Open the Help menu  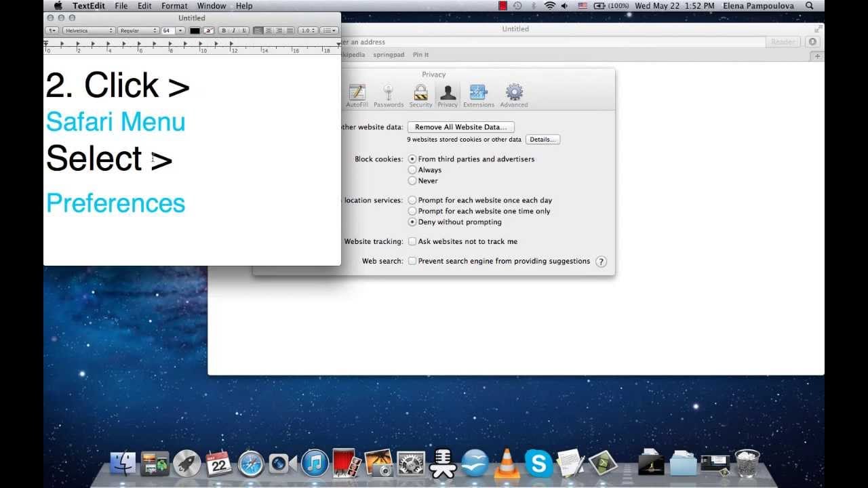pyautogui.click(x=244, y=5)
